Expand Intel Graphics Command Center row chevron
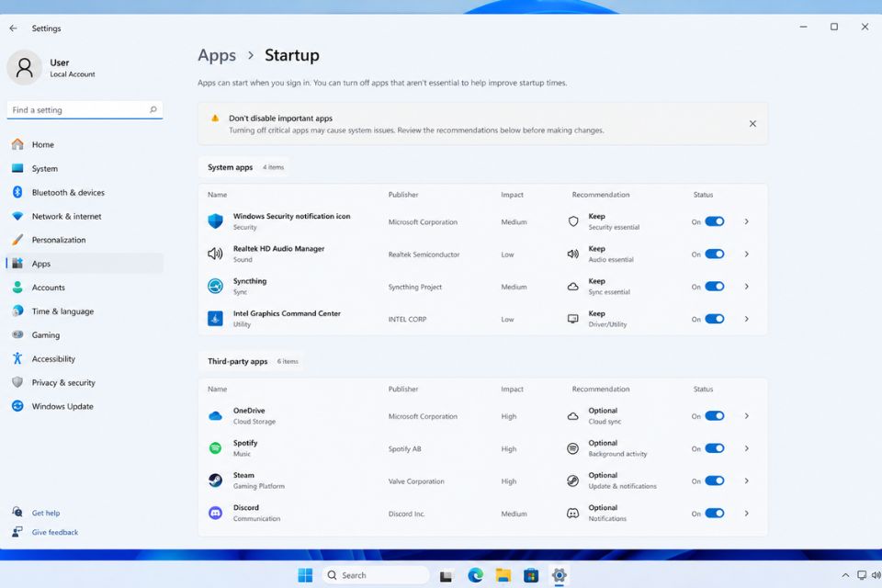 (x=746, y=319)
